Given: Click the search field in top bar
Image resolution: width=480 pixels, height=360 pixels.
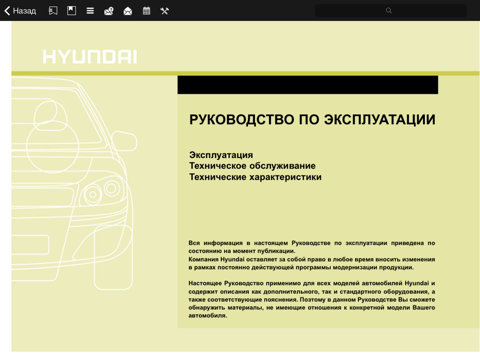Looking at the screenshot, I should (391, 10).
